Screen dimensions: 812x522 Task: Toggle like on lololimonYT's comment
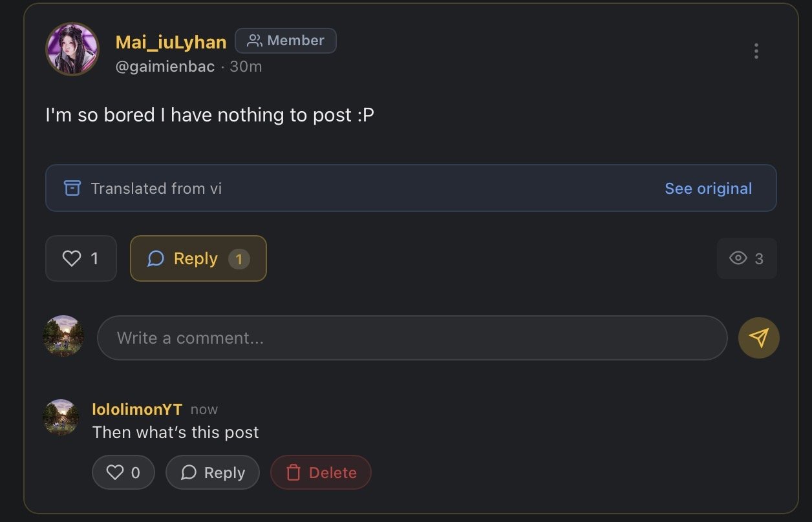click(x=123, y=472)
